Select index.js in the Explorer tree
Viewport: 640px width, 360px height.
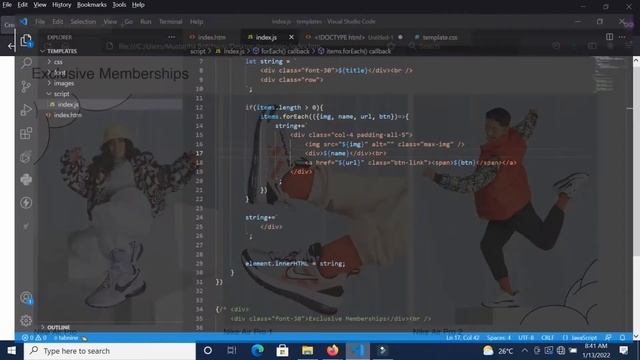[68, 104]
